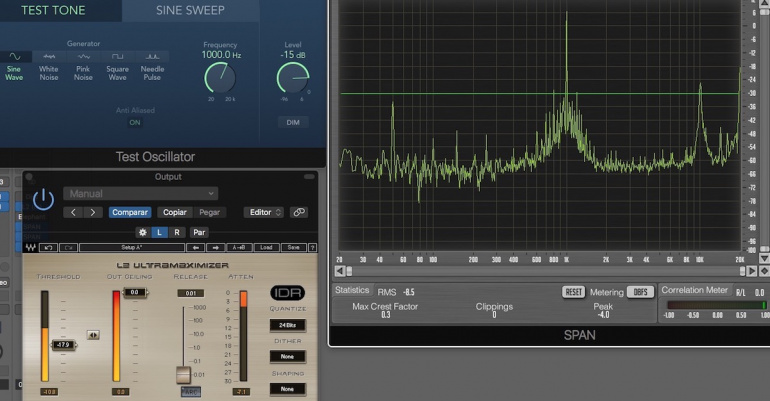770x401 pixels.
Task: Open the Dither None selector
Action: (x=287, y=356)
